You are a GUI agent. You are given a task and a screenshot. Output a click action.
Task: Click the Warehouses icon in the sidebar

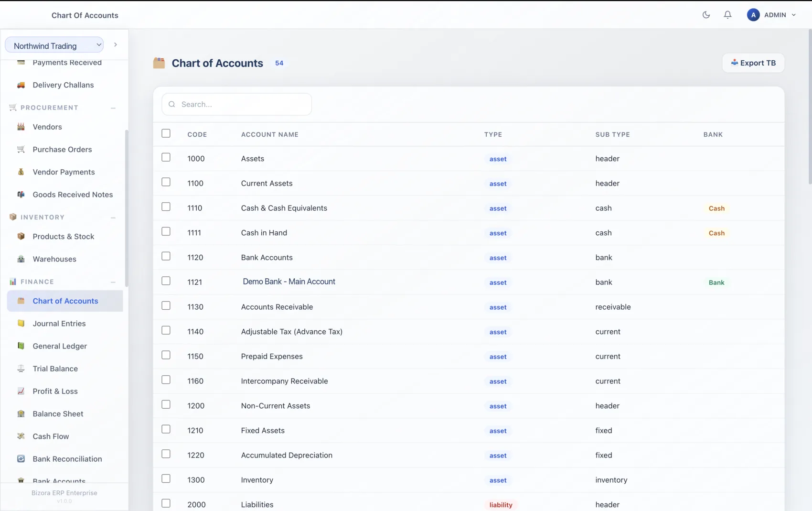coord(21,259)
